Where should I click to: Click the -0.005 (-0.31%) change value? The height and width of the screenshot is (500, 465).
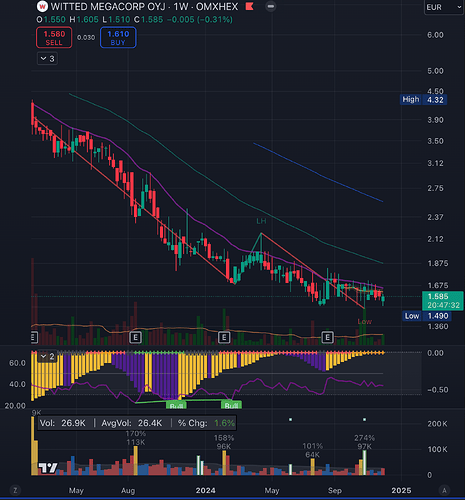point(200,20)
